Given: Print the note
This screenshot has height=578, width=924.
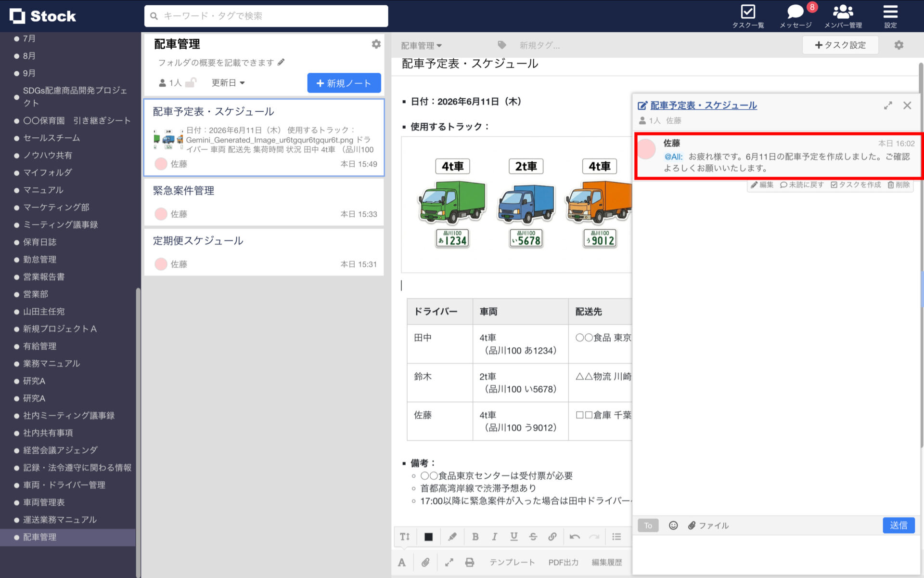Looking at the screenshot, I should tap(470, 562).
